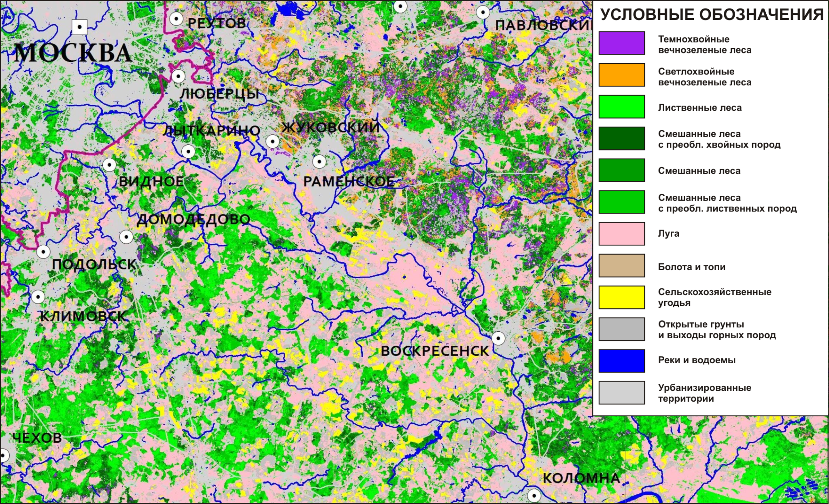Select the plain Смешанные леса green swatch
The image size is (829, 504).
click(622, 170)
